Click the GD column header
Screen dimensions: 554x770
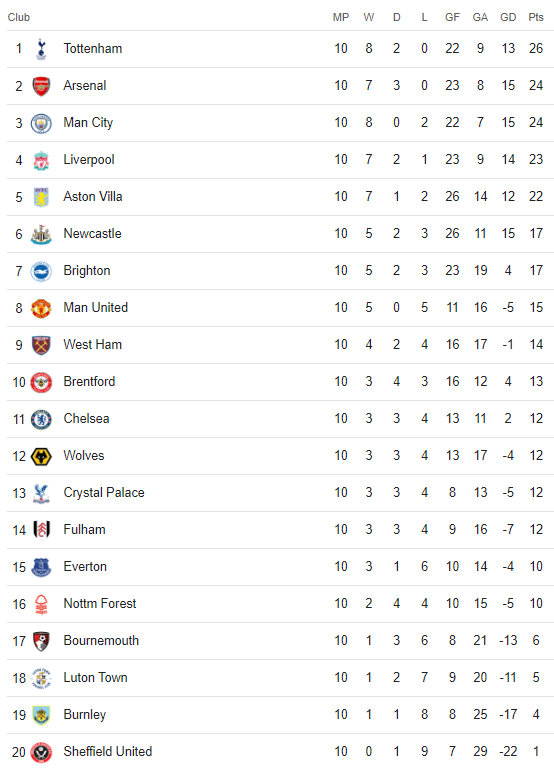click(x=508, y=17)
